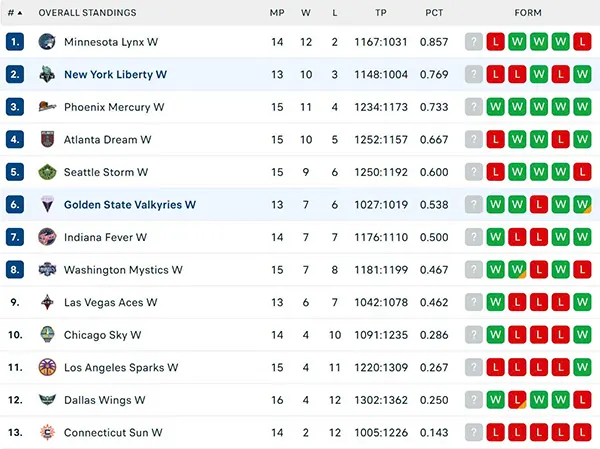600x449 pixels.
Task: Click the Minnesota Lynx team logo
Action: click(x=47, y=42)
